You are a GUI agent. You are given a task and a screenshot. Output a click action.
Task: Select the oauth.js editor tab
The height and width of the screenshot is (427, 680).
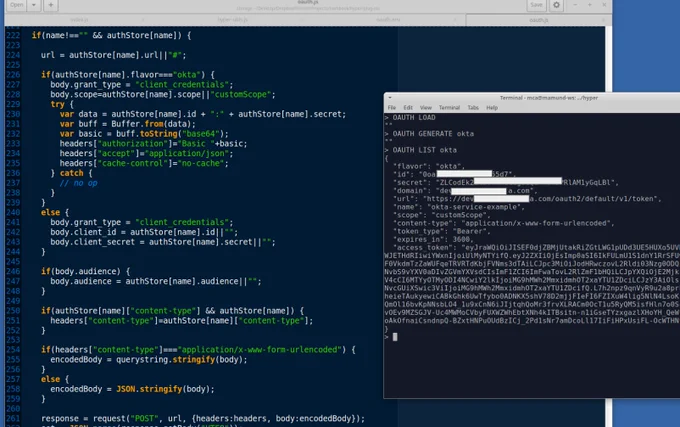pos(539,20)
